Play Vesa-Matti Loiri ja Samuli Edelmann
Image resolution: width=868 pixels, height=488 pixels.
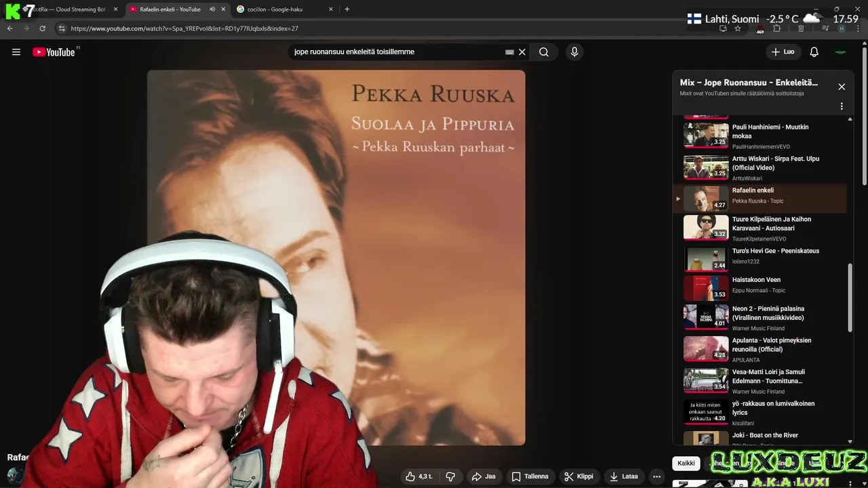tap(759, 380)
